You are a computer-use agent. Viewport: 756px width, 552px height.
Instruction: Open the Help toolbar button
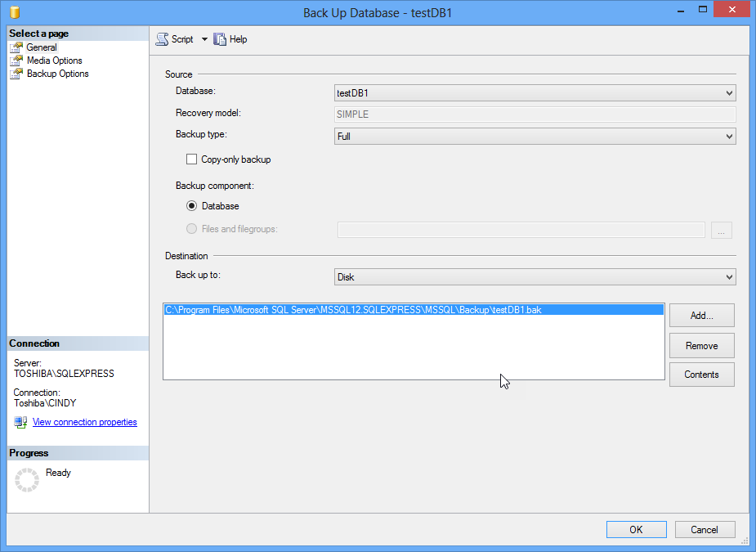tap(230, 39)
